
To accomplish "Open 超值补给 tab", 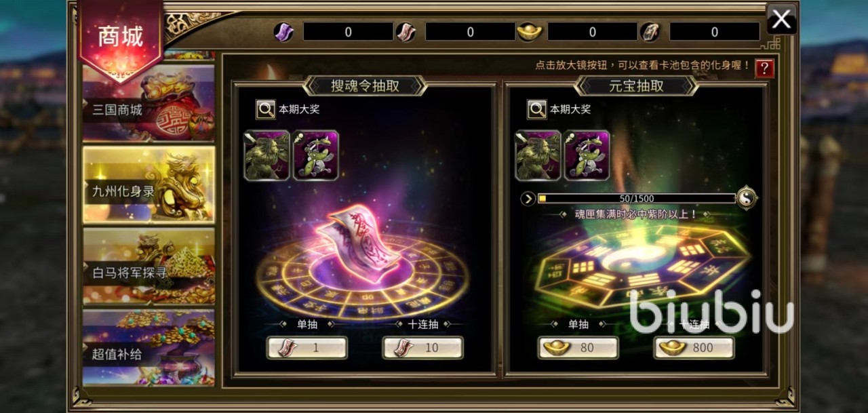I will (x=149, y=348).
